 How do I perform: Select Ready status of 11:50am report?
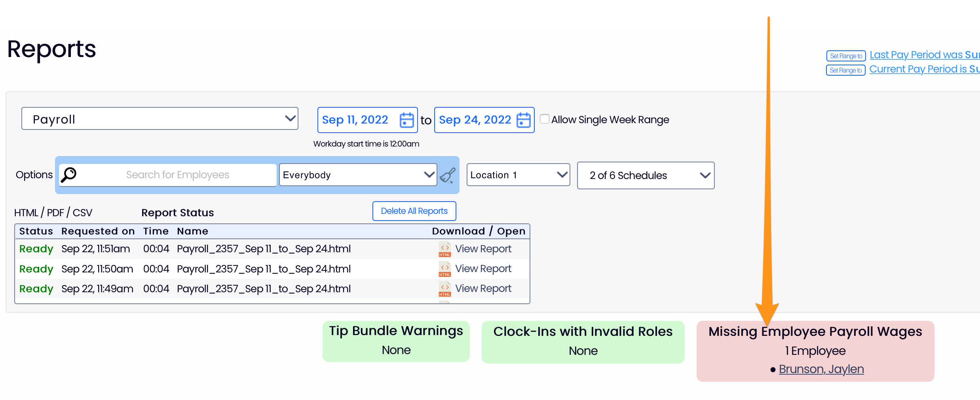tap(36, 269)
